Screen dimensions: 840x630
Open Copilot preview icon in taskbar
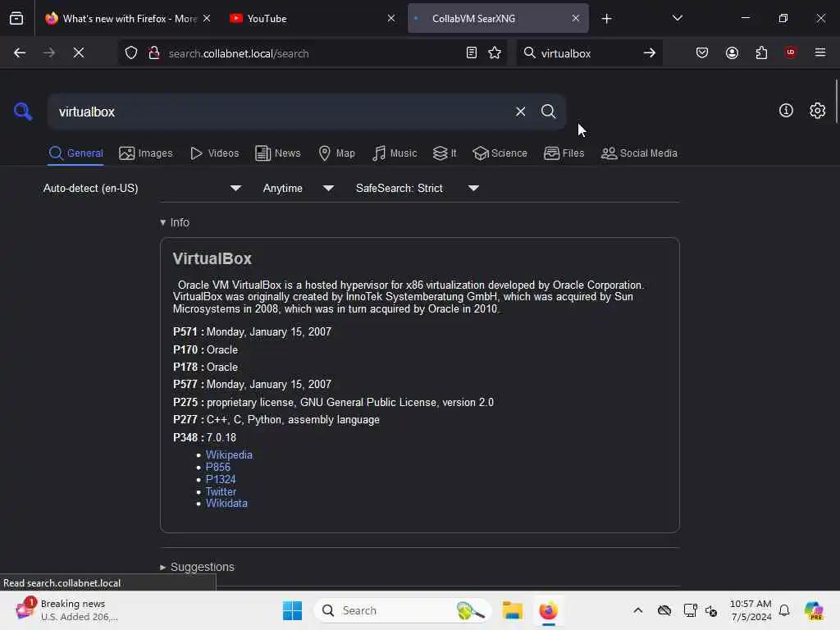[813, 610]
